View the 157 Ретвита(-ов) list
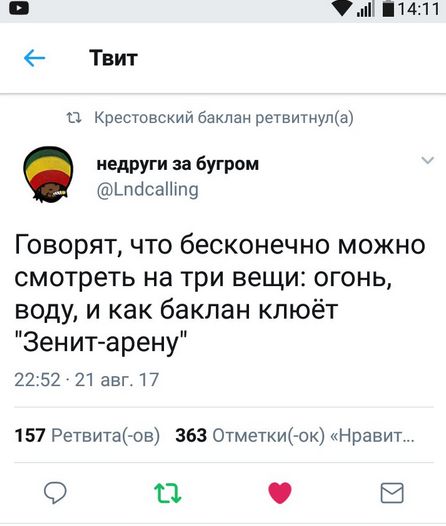Image resolution: width=446 pixels, height=526 pixels. tap(87, 435)
